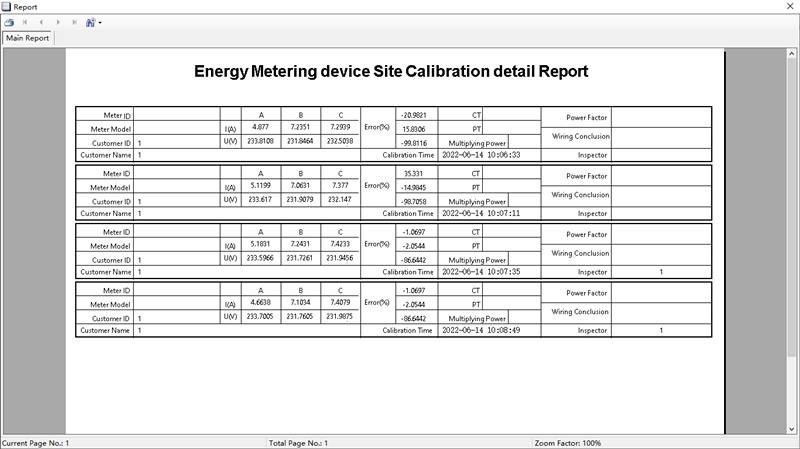Expand the search dropdown arrow
Image resolution: width=800 pixels, height=449 pixels.
pos(100,22)
